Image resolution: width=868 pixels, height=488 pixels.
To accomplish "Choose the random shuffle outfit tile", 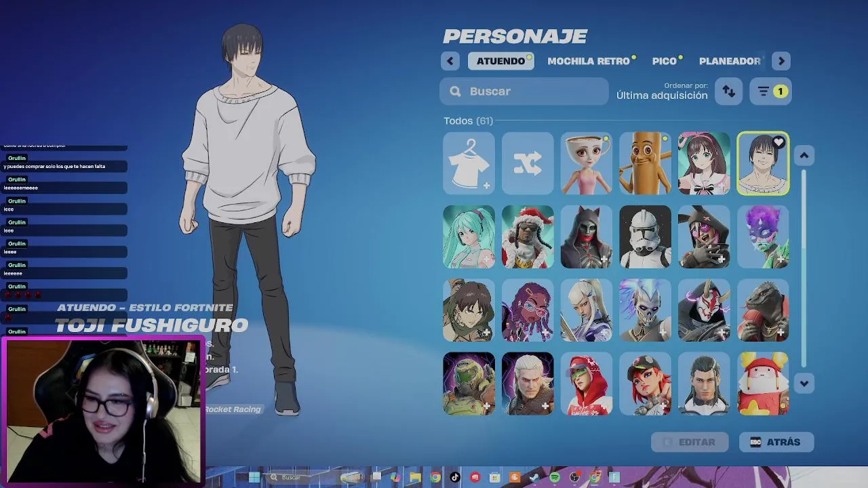I will (528, 163).
